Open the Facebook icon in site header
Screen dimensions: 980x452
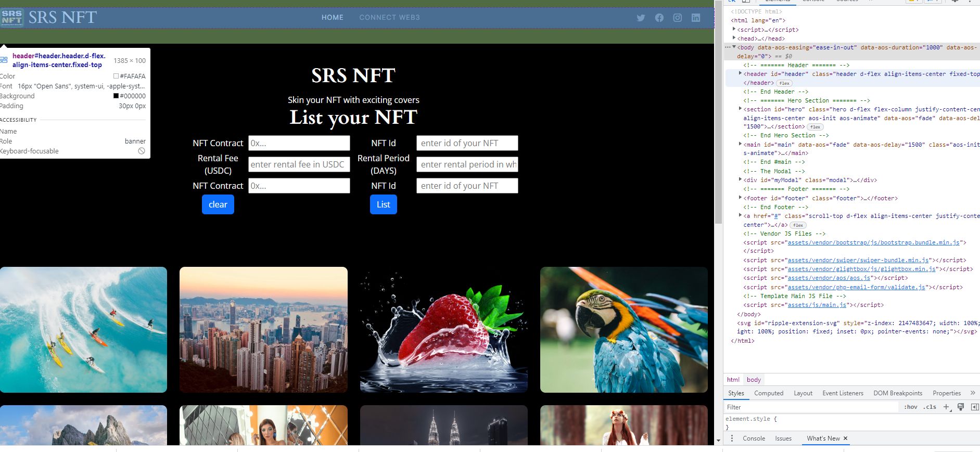click(659, 18)
